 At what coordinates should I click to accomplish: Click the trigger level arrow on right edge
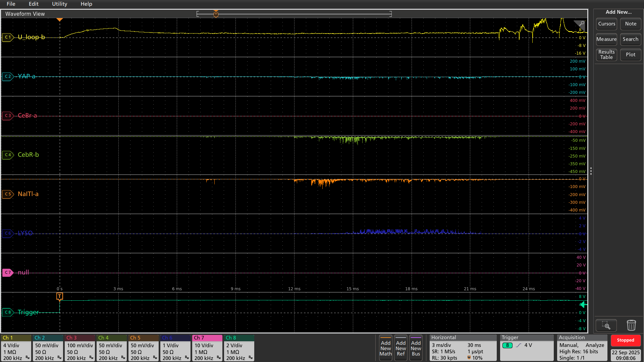(584, 304)
